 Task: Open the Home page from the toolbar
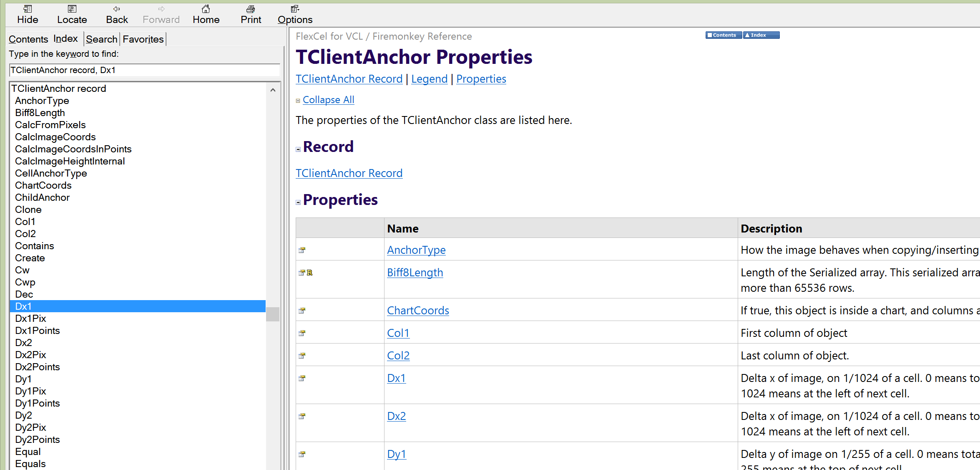pos(206,14)
